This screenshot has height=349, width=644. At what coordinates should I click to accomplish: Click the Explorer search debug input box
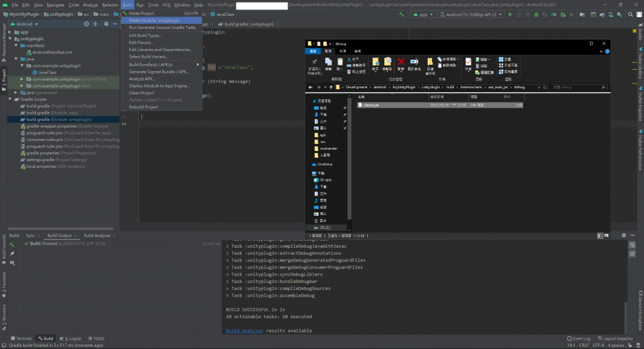(579, 87)
